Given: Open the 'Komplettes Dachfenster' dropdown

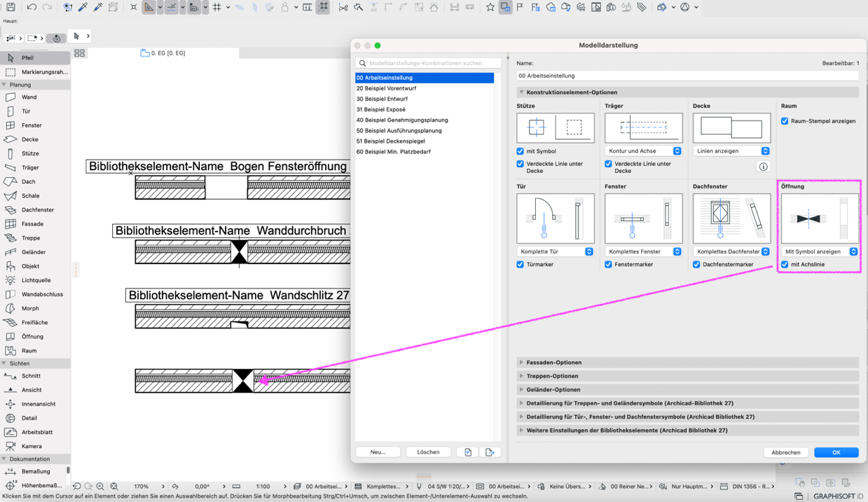Looking at the screenshot, I should (731, 251).
